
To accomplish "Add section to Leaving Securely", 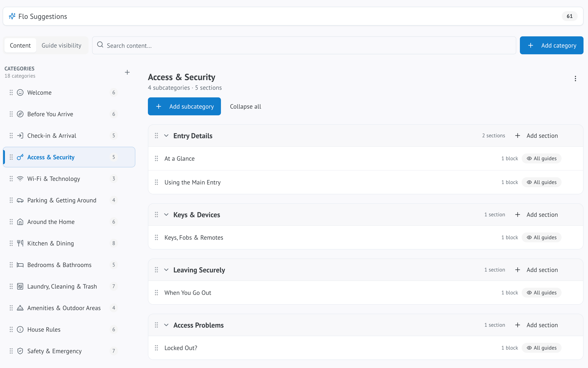I will [x=537, y=270].
